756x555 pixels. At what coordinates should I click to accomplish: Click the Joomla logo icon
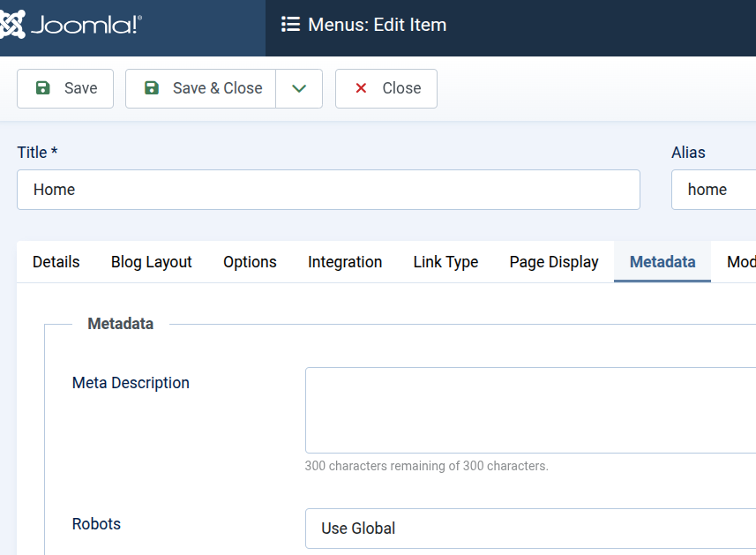(11, 24)
